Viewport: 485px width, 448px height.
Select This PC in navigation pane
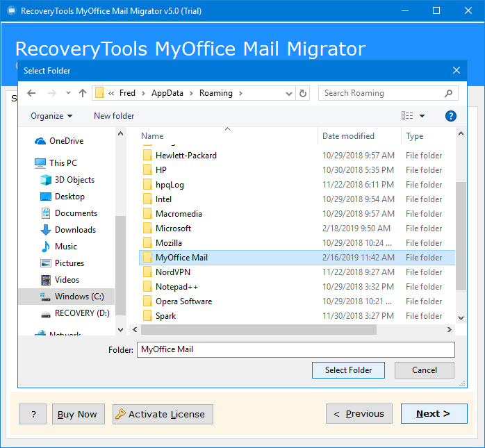click(56, 163)
